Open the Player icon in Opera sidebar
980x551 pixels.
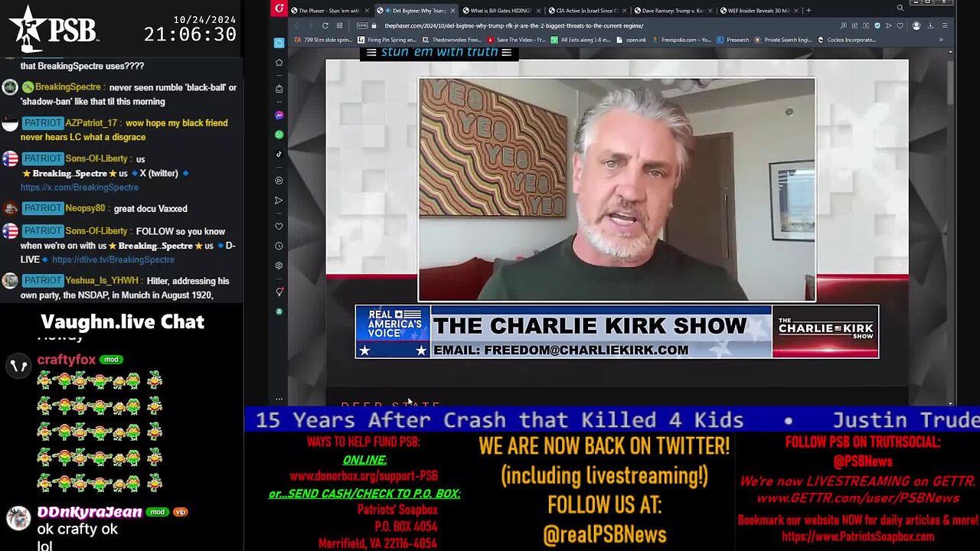click(279, 181)
